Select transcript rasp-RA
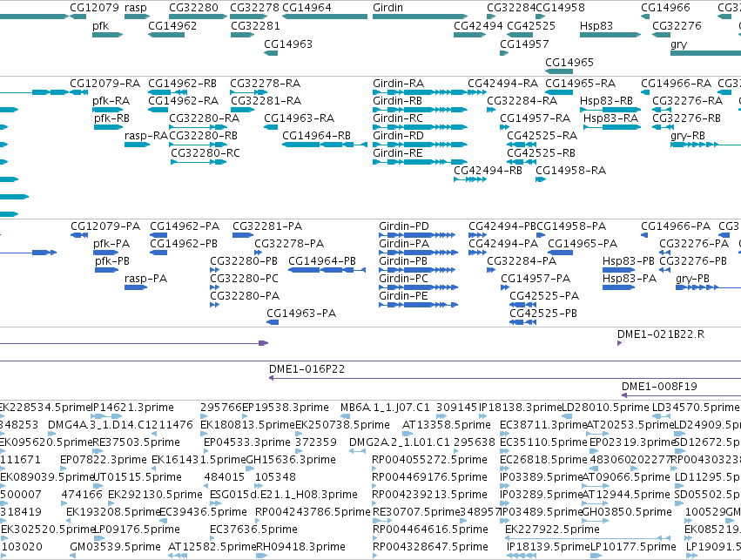Viewport: 741px width, 560px height. point(137,144)
